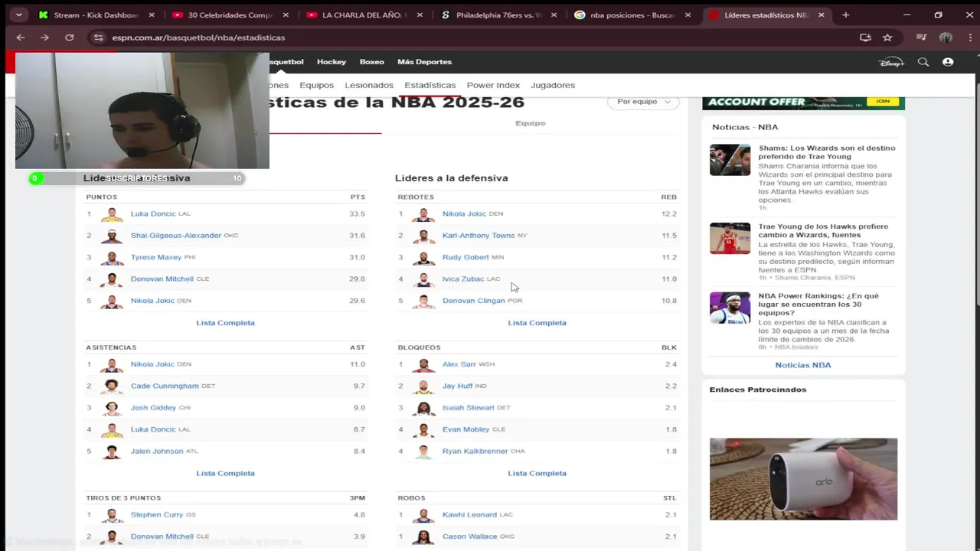Viewport: 980px width, 551px height.
Task: Open the media control icon in the browser toolbar
Action: [x=922, y=37]
